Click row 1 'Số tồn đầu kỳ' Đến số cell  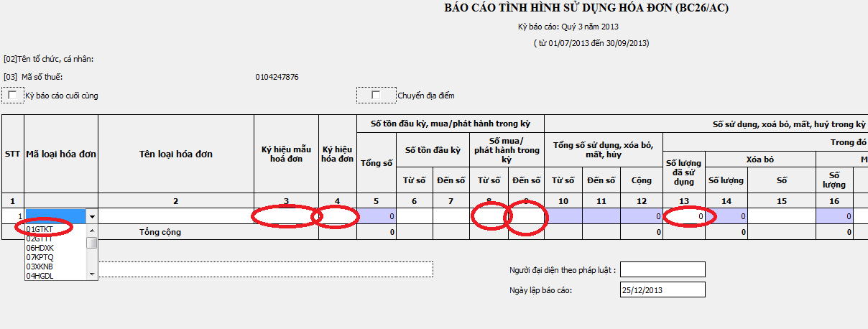point(451,216)
